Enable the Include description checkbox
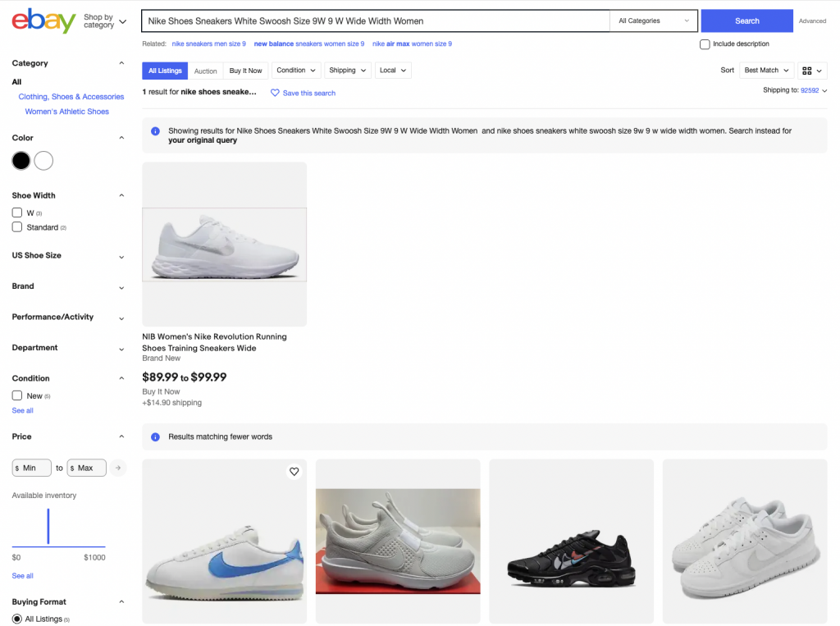This screenshot has width=840, height=626. [x=705, y=44]
